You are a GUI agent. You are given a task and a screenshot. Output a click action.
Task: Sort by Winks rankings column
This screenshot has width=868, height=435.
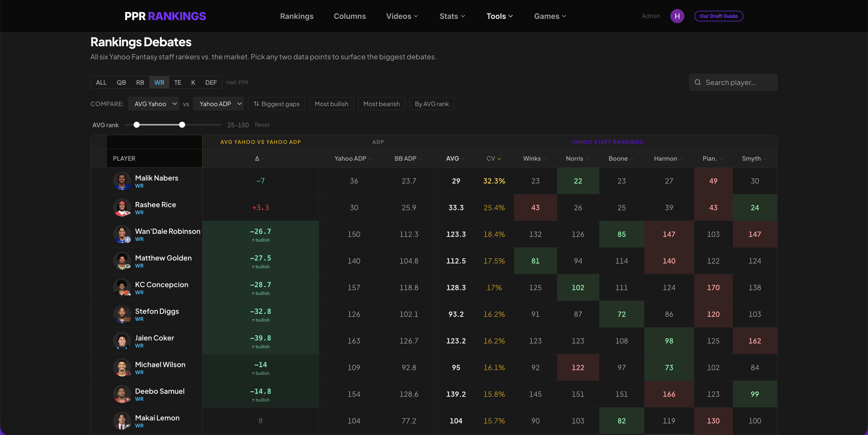tap(535, 159)
